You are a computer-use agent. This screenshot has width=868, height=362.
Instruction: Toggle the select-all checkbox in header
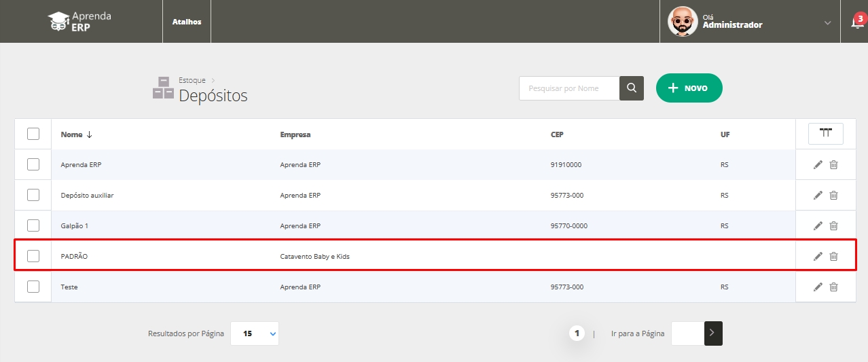point(33,134)
